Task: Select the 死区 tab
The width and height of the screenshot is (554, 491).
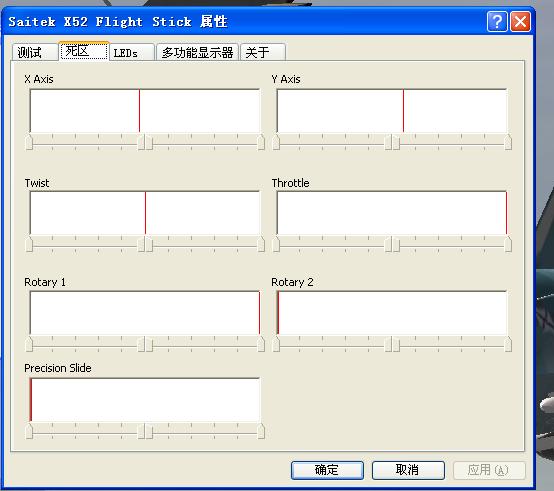Action: tap(84, 51)
